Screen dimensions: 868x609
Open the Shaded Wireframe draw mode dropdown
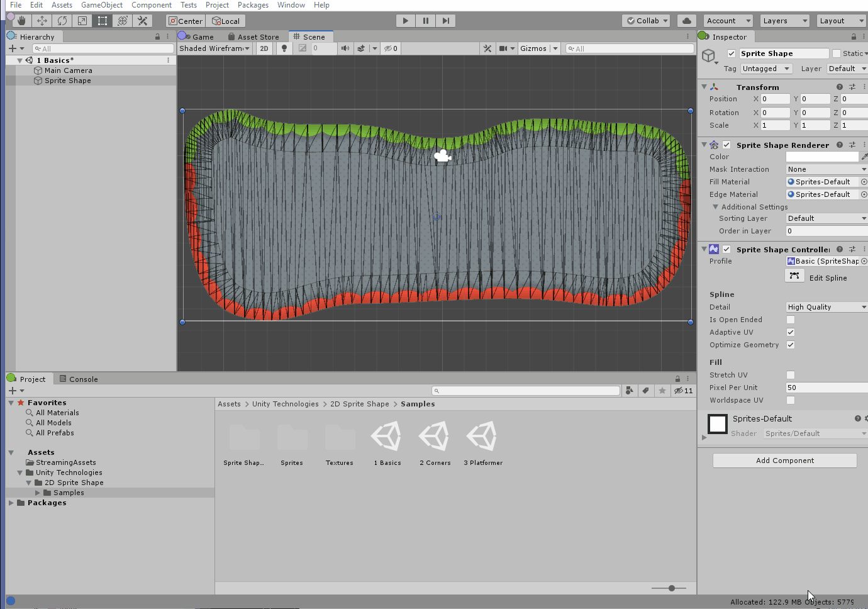214,48
